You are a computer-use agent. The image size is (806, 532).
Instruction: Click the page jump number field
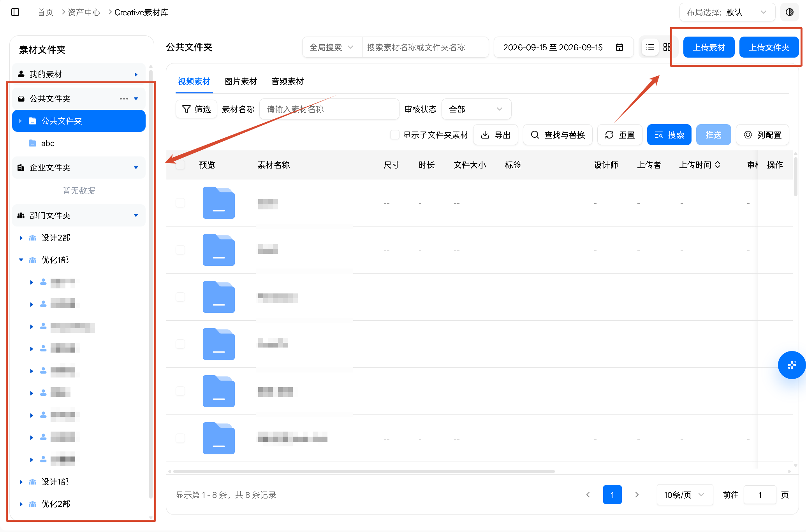point(760,495)
